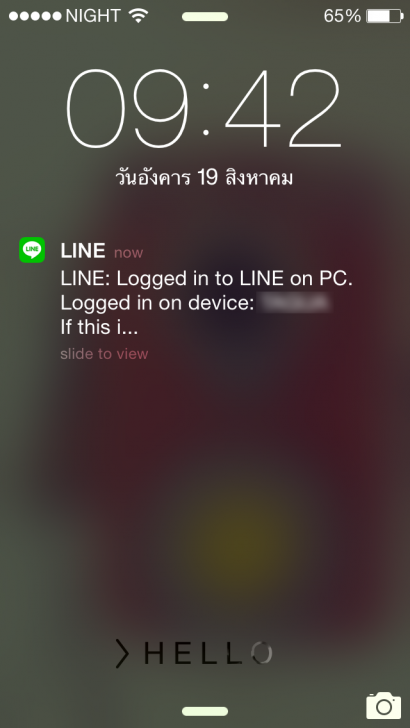Tap the chevron arrow beside HELLO

[x=122, y=653]
